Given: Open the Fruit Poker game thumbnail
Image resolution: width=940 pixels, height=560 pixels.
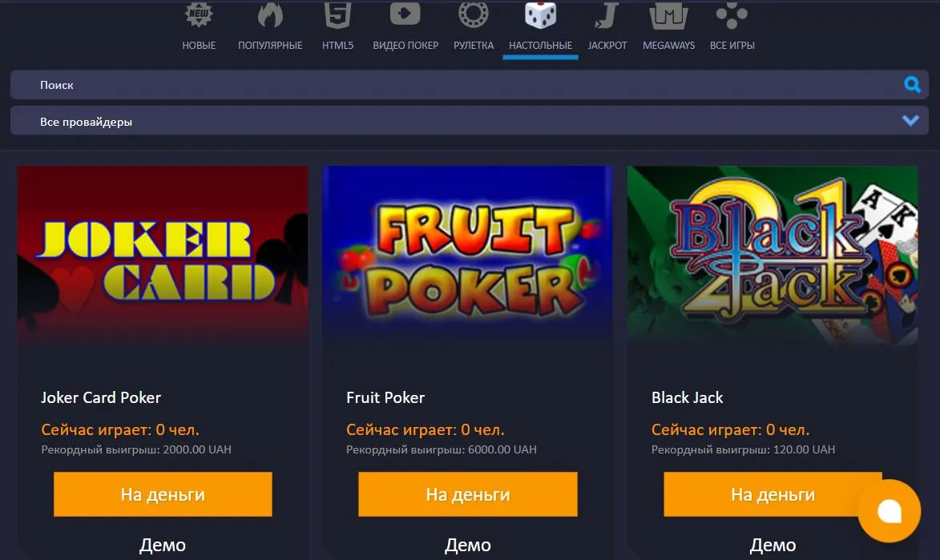Looking at the screenshot, I should (467, 255).
